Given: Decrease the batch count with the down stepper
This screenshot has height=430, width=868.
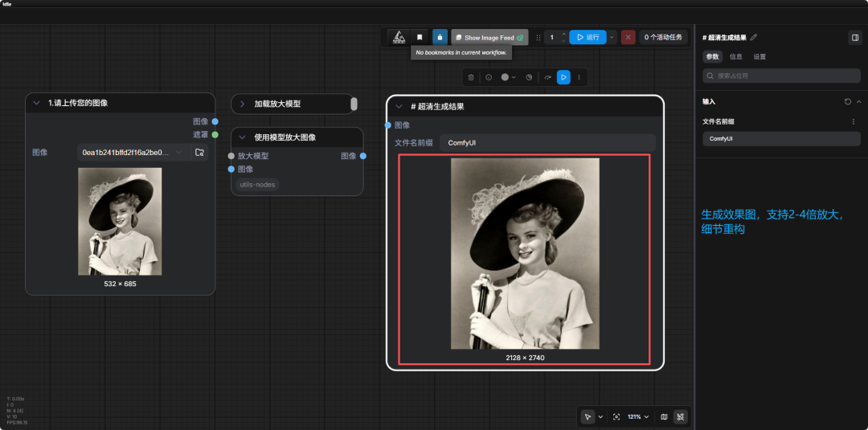Looking at the screenshot, I should [563, 40].
